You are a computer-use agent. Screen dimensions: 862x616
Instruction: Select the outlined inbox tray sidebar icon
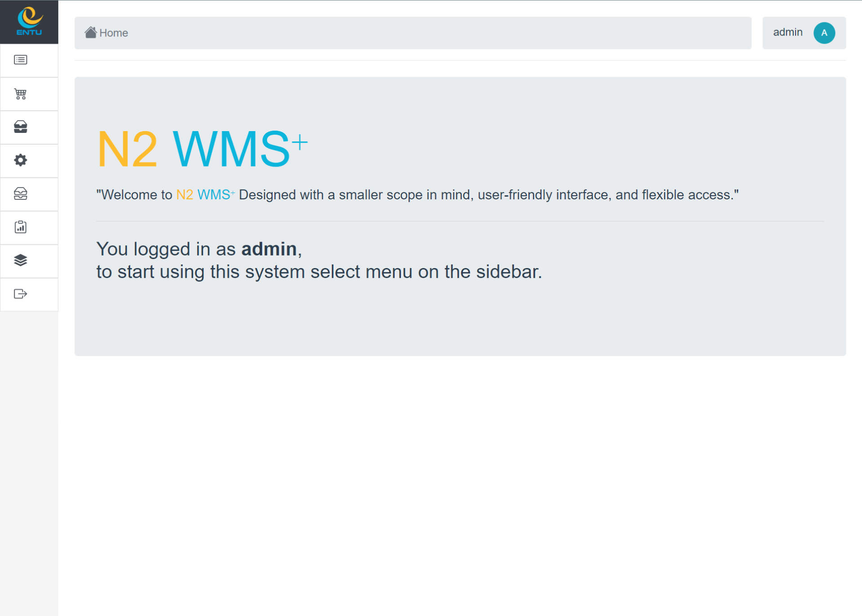tap(21, 194)
